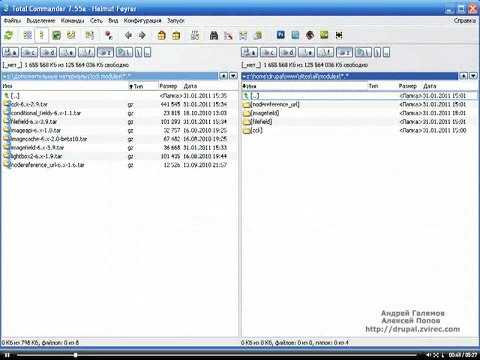
Task: Open the Команды menu
Action: pyautogui.click(x=72, y=21)
